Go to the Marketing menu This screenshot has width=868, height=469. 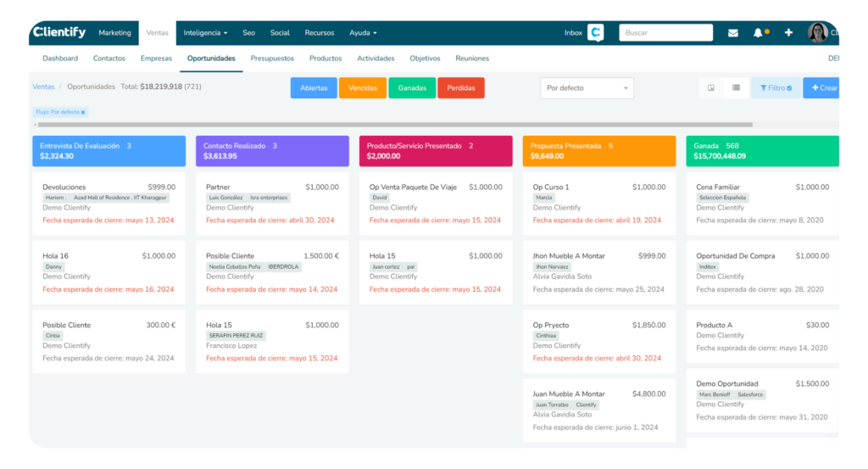pyautogui.click(x=114, y=33)
